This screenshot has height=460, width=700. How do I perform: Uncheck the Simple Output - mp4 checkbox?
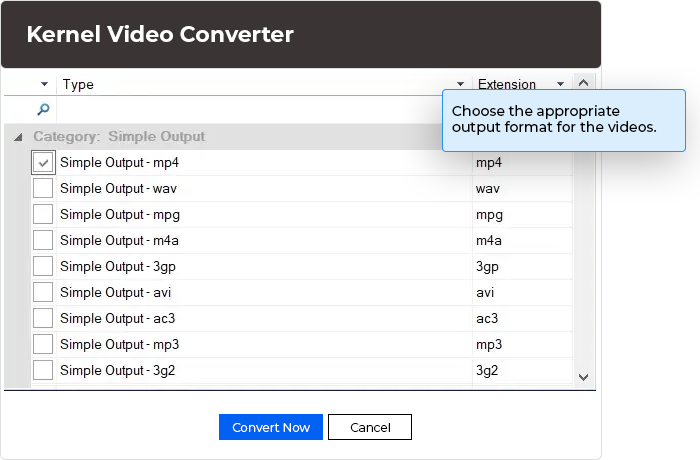point(43,163)
